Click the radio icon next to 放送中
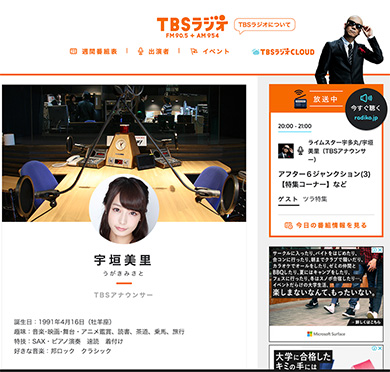 [300, 99]
